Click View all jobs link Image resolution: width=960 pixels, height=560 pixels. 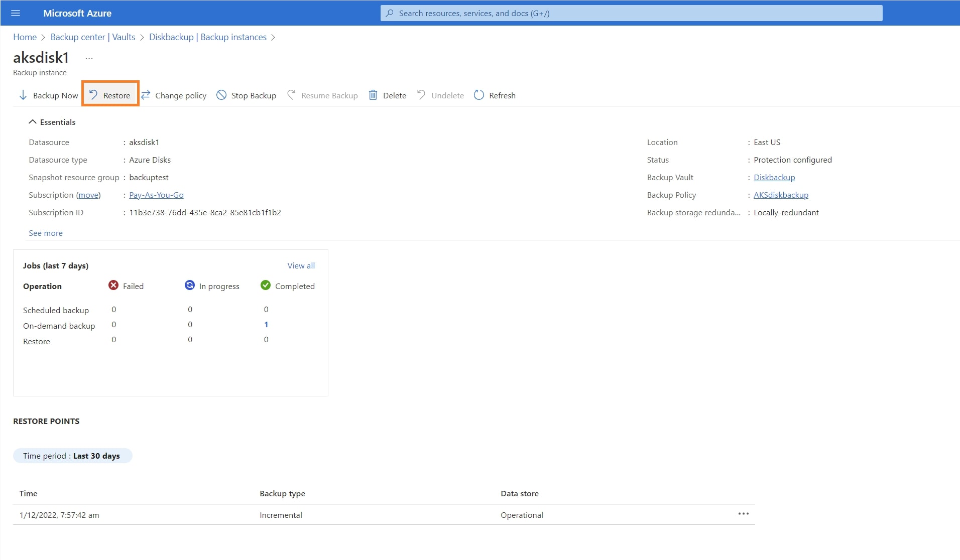301,265
